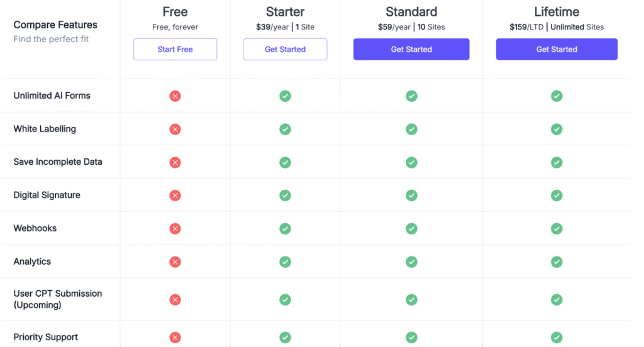Click green check for Save Incomplete Data in Standard
Screen dimensions: 644x347
(411, 162)
